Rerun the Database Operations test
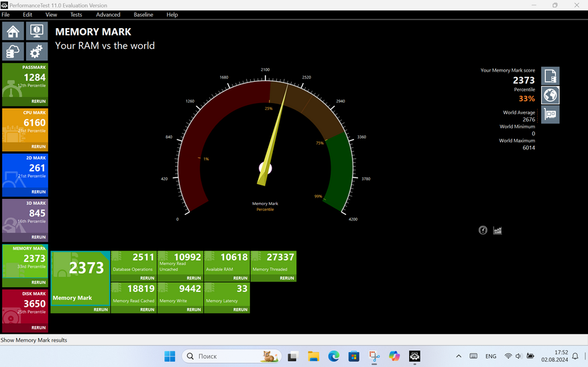The height and width of the screenshot is (367, 588). pyautogui.click(x=147, y=278)
